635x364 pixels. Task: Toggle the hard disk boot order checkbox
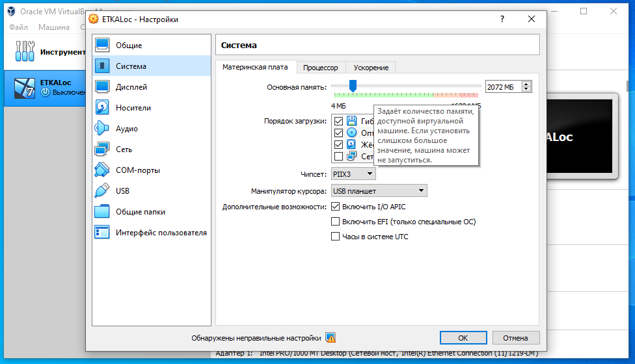tap(338, 144)
